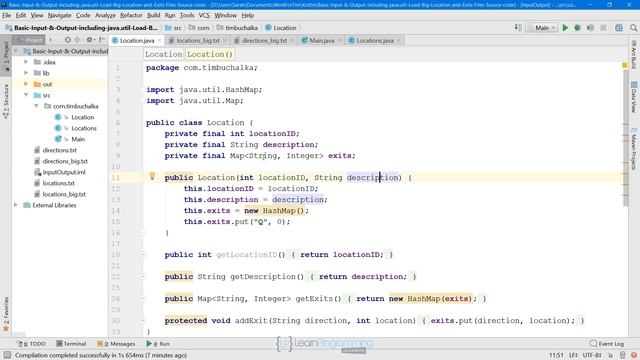Expand the .idea folder arrow

coord(26,62)
